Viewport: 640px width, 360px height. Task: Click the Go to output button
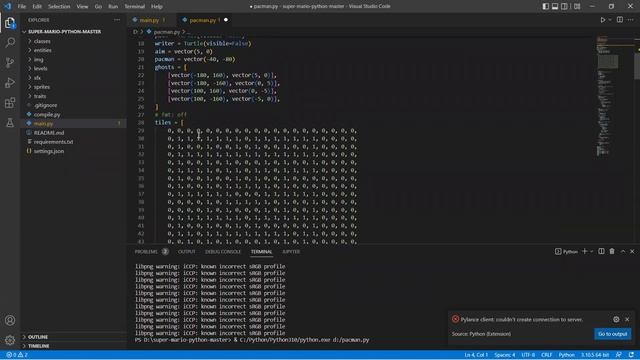[612, 334]
